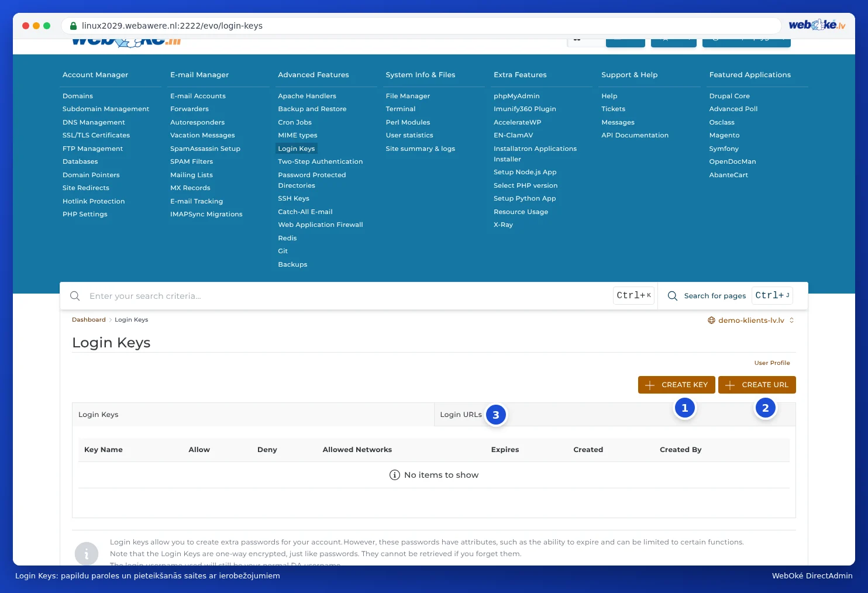Click the plus icon on CREATE KEY
Screen dimensions: 868x593
click(x=649, y=385)
